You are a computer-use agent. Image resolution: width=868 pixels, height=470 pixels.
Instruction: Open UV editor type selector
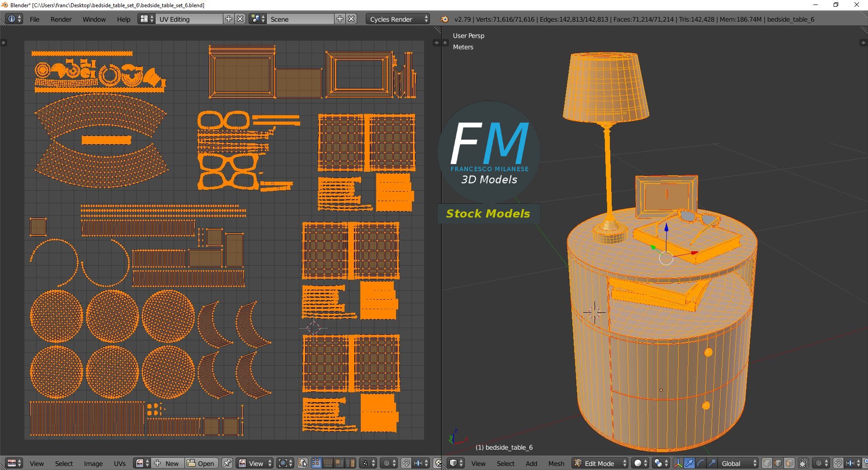(14, 463)
